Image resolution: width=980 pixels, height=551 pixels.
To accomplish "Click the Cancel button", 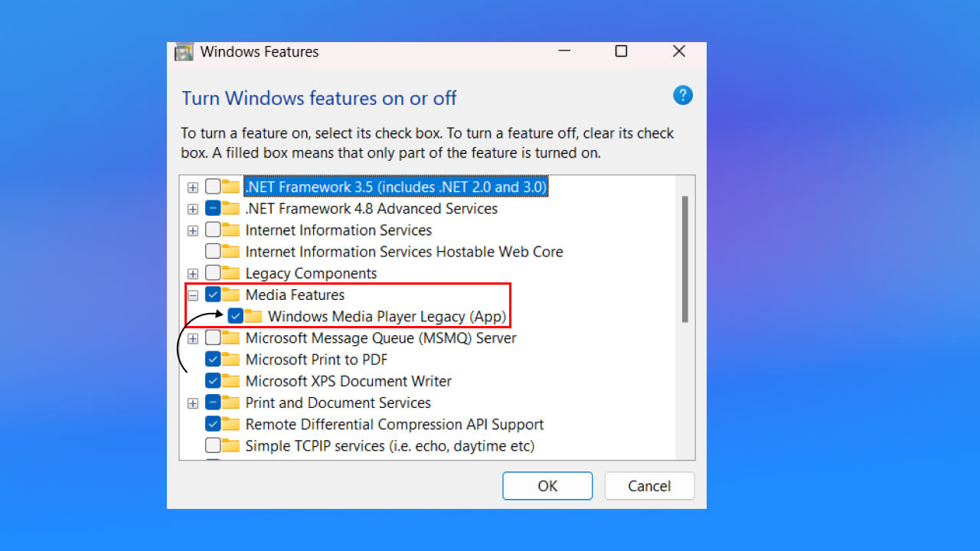I will (x=649, y=486).
